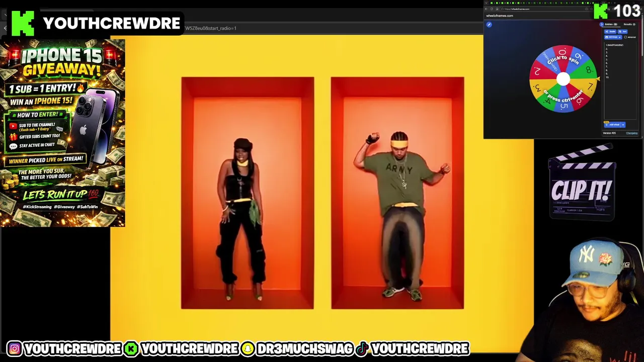The width and height of the screenshot is (644, 362).
Task: Expand the Add wheel dropdown arrow
Action: tap(623, 125)
